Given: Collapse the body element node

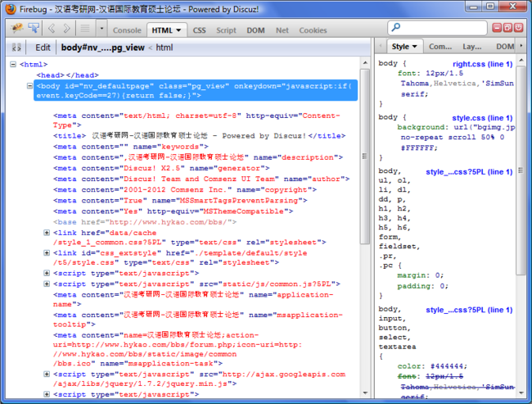Looking at the screenshot, I should [29, 86].
